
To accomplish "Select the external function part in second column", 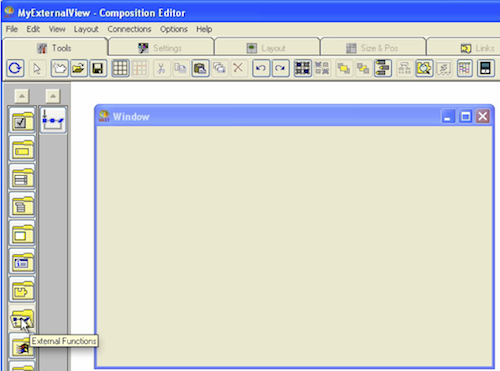I will pyautogui.click(x=53, y=120).
